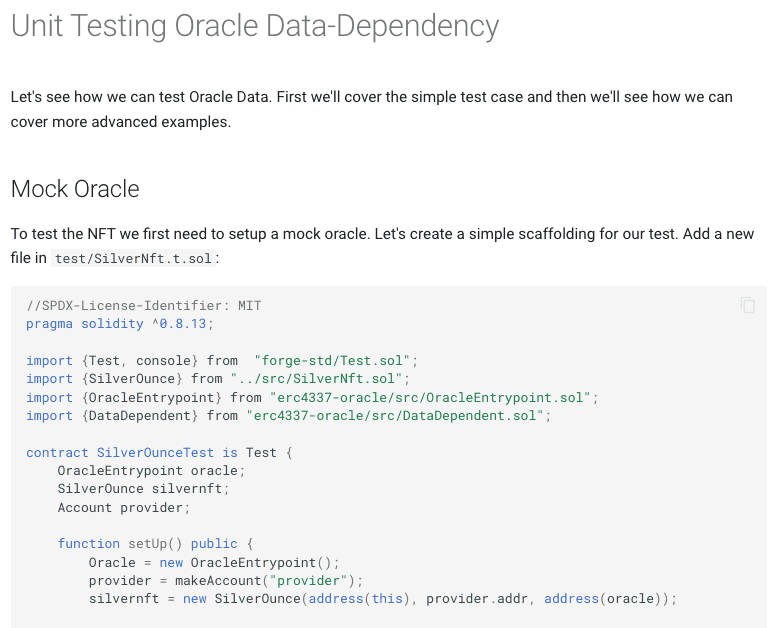Click the "SilverOunce silvernft;" declaration line
778x628 pixels.
click(x=143, y=489)
